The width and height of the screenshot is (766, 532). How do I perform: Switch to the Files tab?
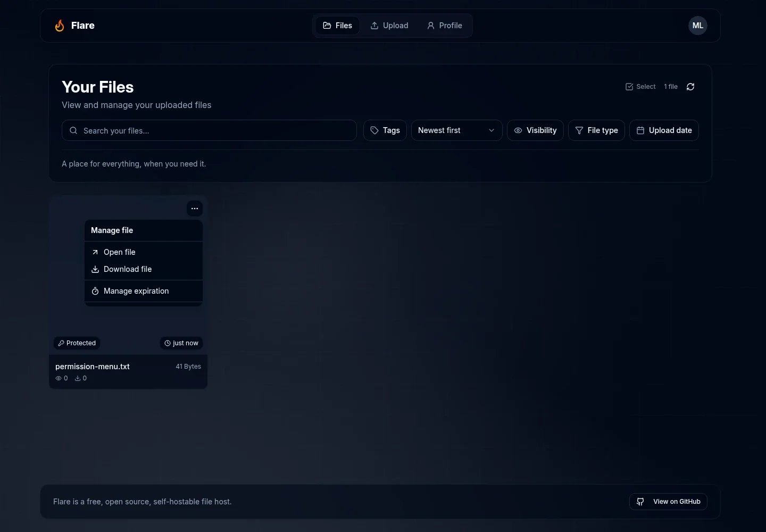coord(338,26)
